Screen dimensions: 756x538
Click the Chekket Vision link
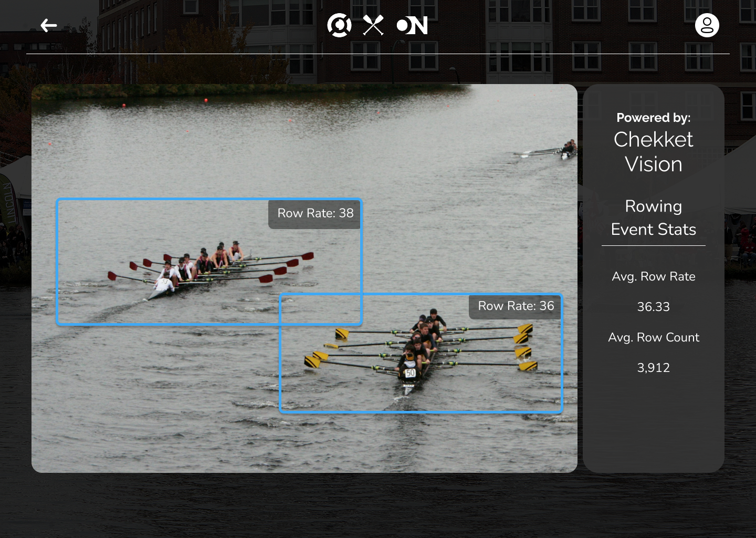point(653,152)
